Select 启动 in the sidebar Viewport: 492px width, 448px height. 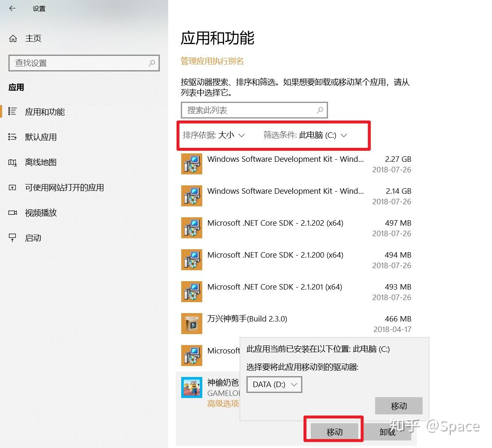point(33,238)
